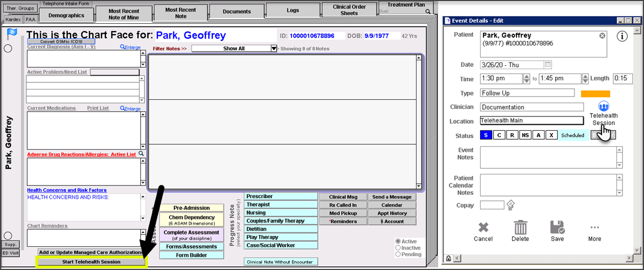Click the info icon beside patient
The height and width of the screenshot is (270, 644).
click(622, 36)
